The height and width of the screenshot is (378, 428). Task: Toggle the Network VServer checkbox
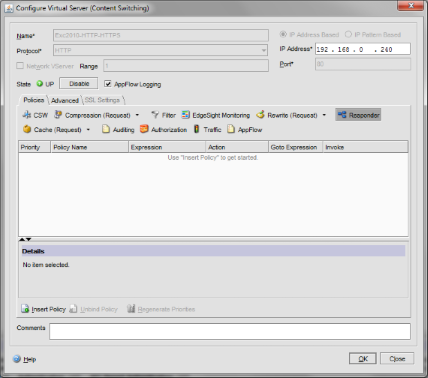[x=20, y=66]
